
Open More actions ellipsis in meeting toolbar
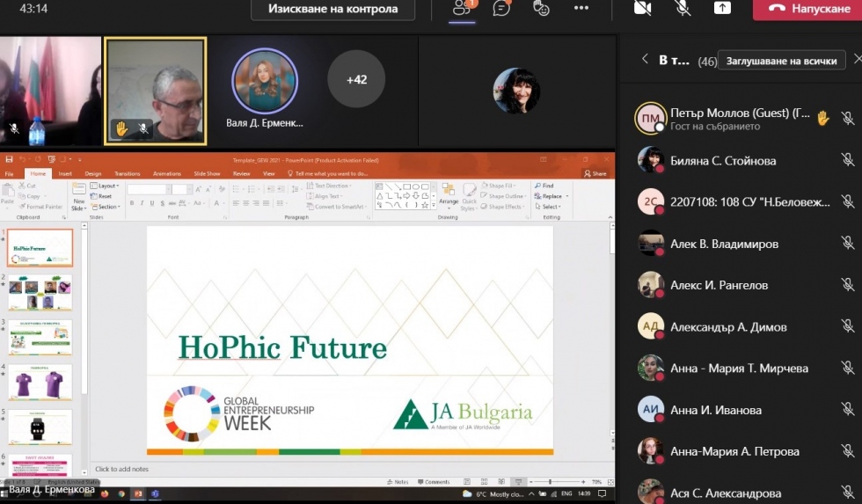coord(581,8)
